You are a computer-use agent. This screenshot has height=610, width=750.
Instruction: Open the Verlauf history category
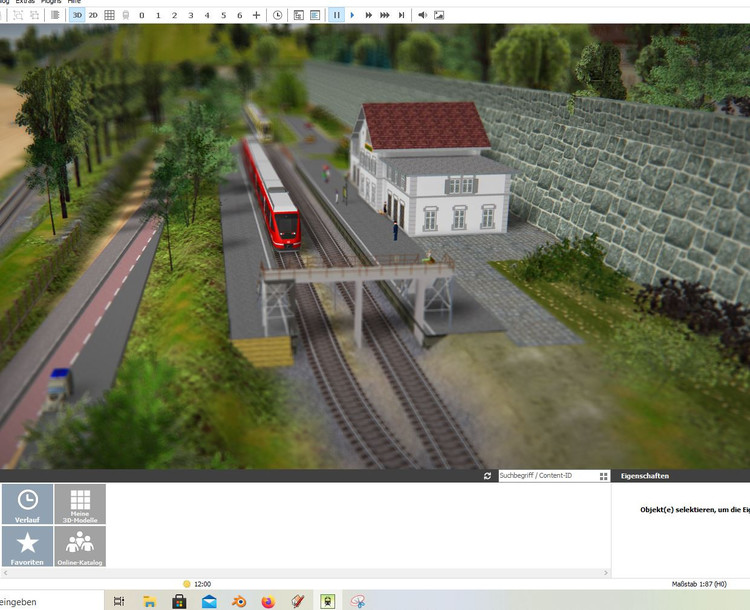(27, 504)
